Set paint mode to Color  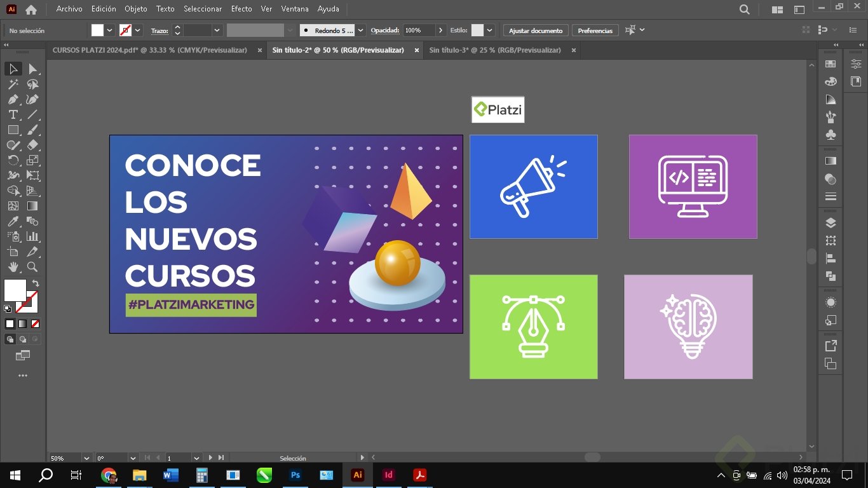coord(10,323)
